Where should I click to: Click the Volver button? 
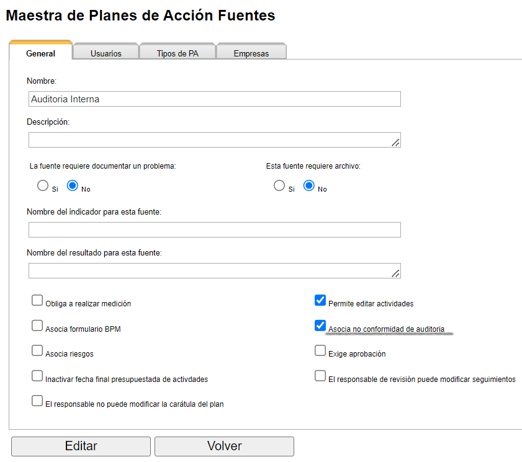[224, 446]
